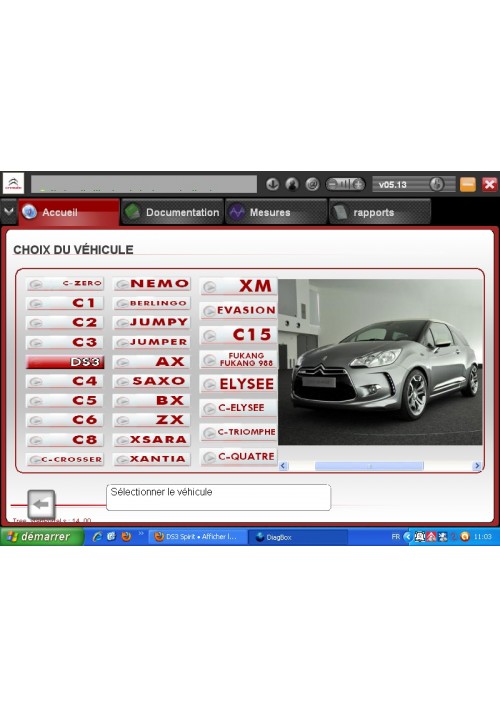Select the XANTIA vehicle
This screenshot has width=500, height=717.
(152, 459)
